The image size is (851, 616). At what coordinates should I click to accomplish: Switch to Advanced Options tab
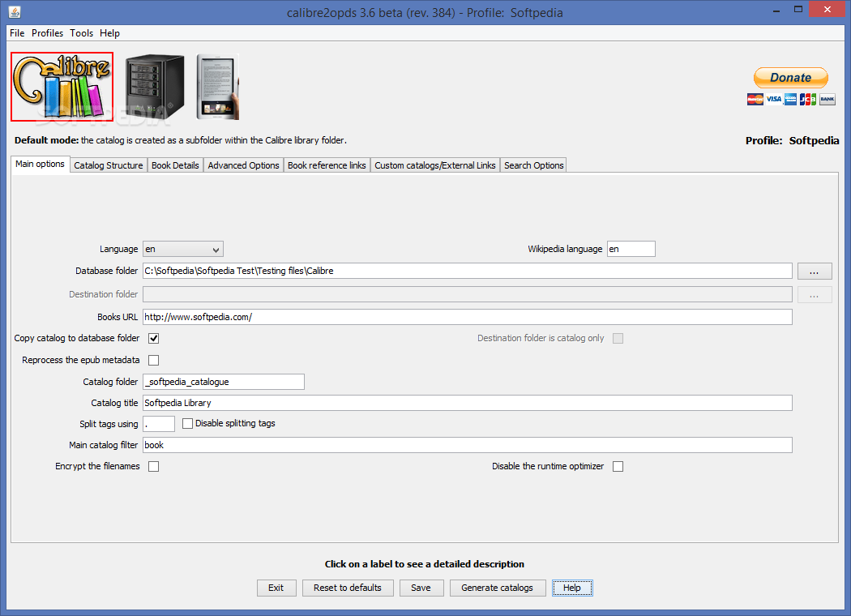click(x=243, y=165)
